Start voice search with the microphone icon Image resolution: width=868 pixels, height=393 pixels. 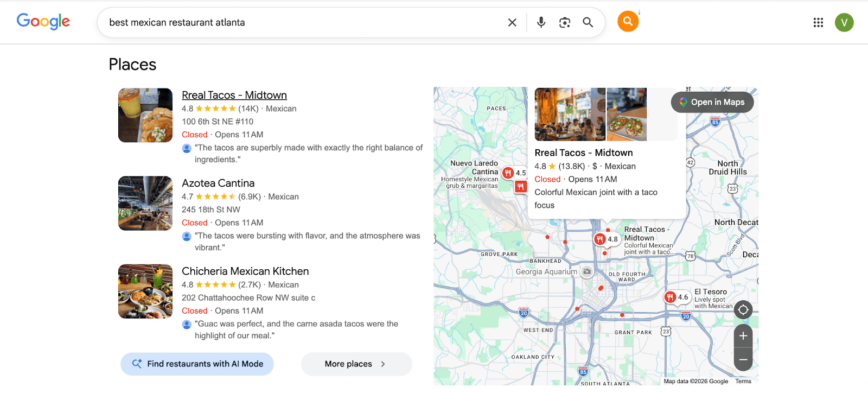coord(541,22)
